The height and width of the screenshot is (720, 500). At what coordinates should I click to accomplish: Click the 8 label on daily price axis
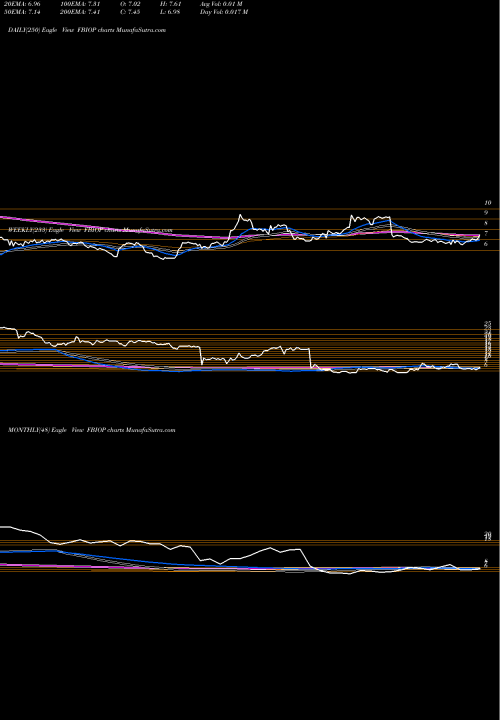click(486, 223)
